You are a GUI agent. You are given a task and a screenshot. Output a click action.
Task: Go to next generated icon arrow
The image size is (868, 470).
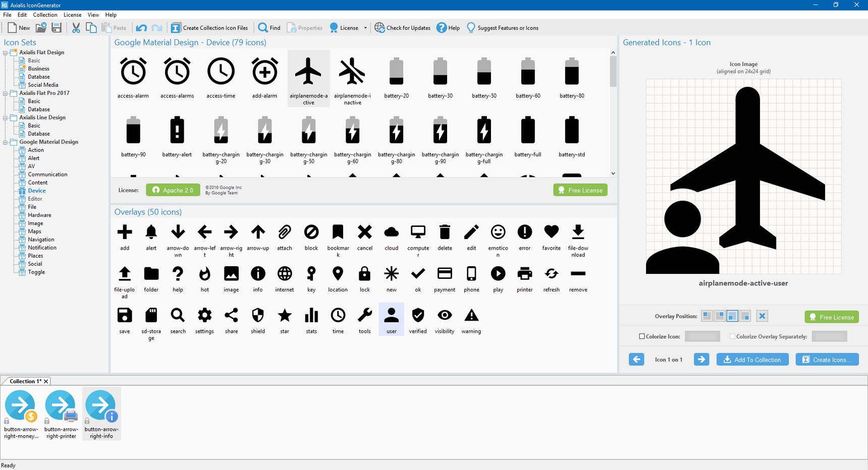[x=701, y=360]
